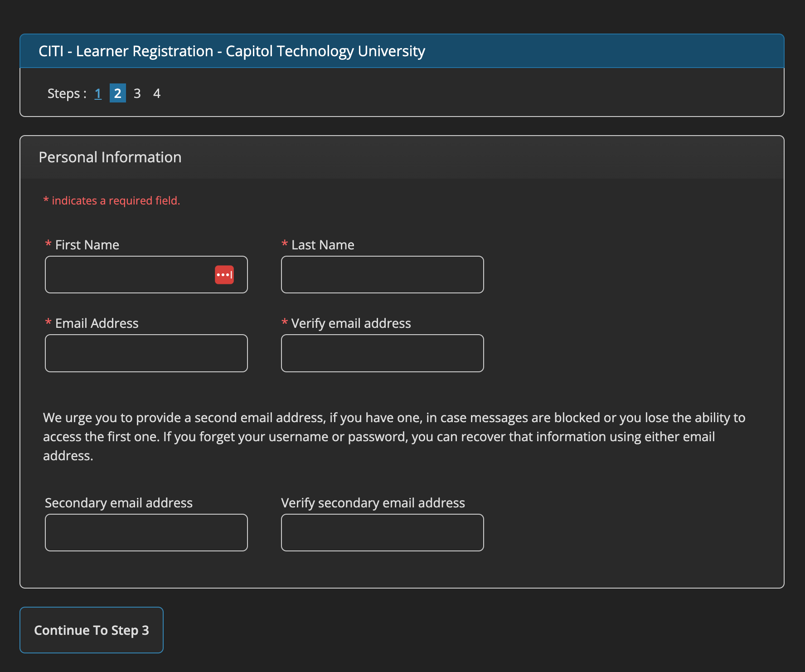This screenshot has height=672, width=805.
Task: Focus the Verify email address field
Action: [382, 353]
